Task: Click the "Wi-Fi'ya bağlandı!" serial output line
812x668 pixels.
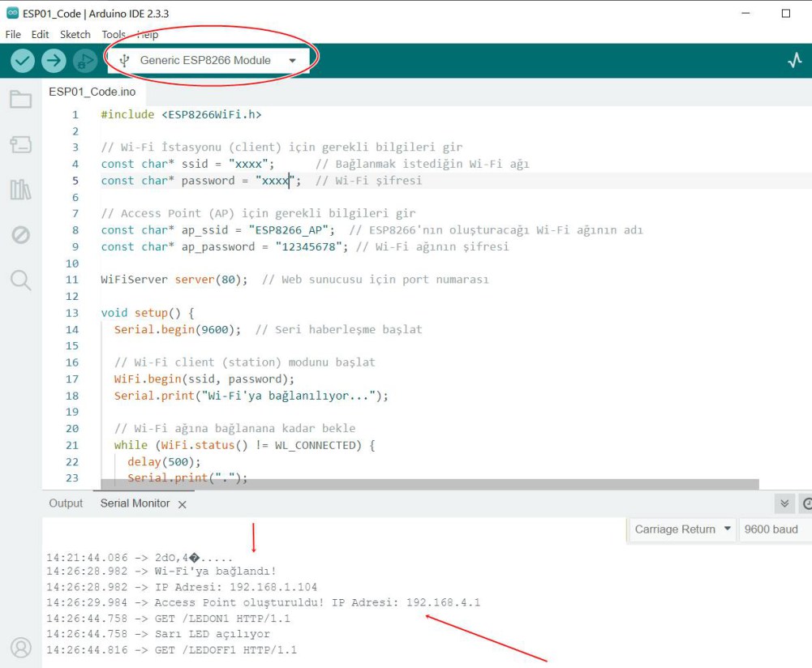Action: pos(161,572)
